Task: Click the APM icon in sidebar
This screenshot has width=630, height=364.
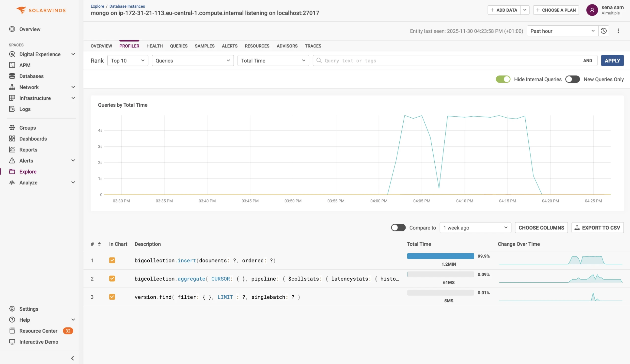Action: coord(12,65)
